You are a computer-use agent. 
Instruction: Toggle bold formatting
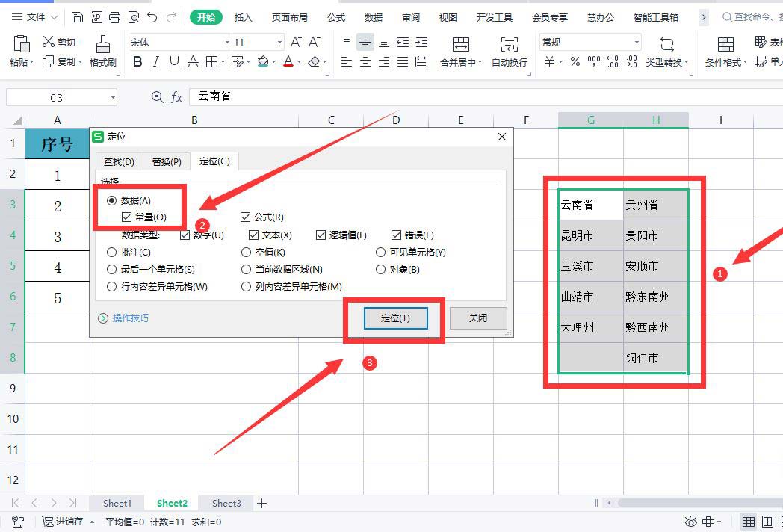(x=137, y=61)
